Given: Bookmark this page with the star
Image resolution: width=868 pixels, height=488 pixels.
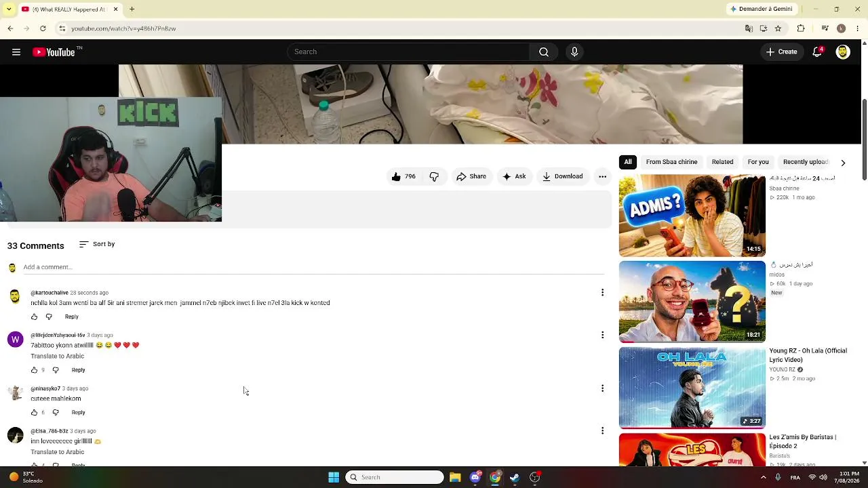Looking at the screenshot, I should click(778, 28).
